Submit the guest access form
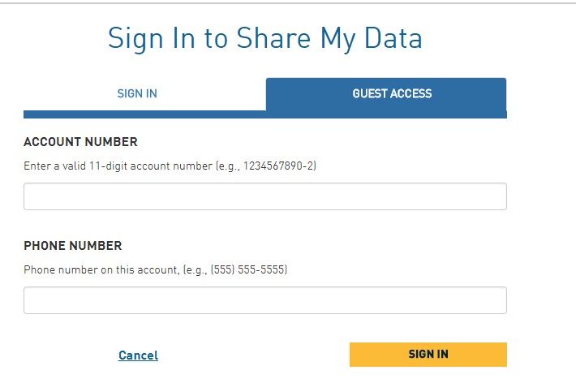The image size is (576, 392). (428, 355)
